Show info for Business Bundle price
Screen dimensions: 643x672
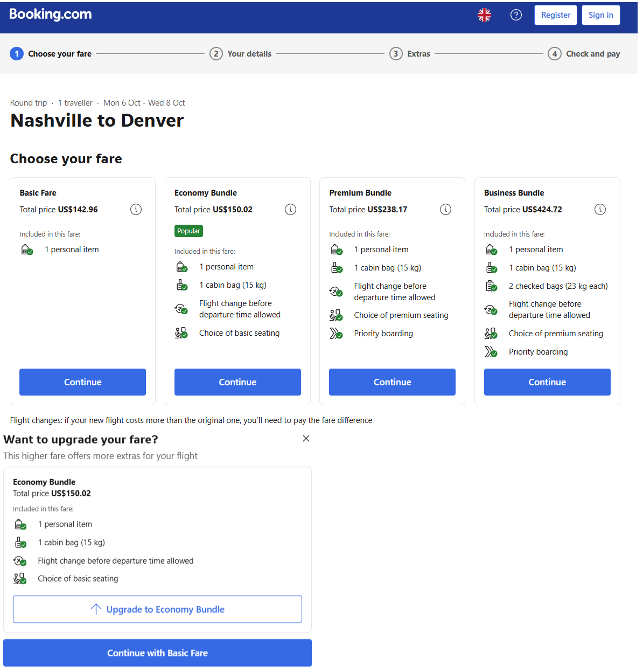pos(600,210)
